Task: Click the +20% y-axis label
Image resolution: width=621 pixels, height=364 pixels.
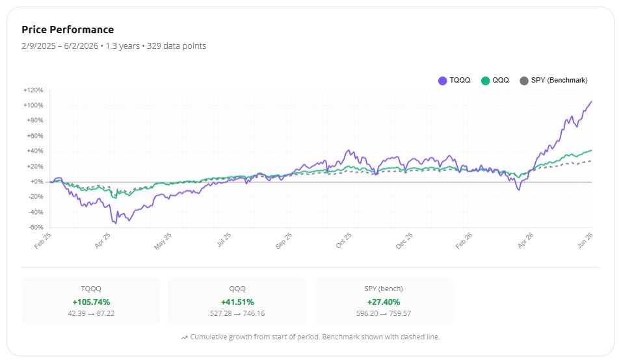Action: pos(35,166)
